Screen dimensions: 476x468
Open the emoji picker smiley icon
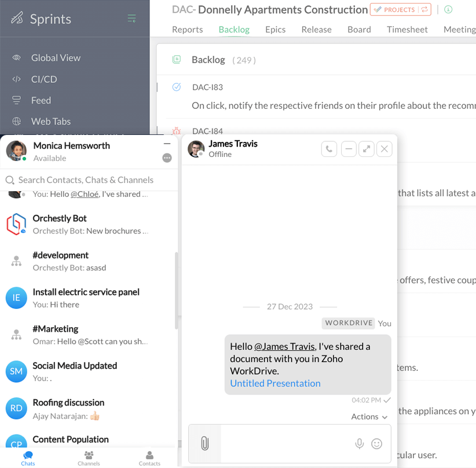pos(376,444)
